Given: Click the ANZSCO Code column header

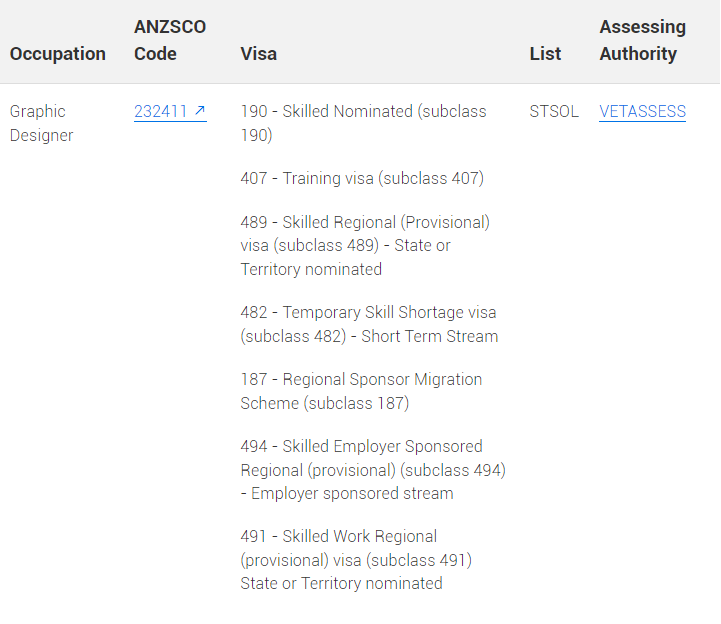Looking at the screenshot, I should (x=170, y=40).
